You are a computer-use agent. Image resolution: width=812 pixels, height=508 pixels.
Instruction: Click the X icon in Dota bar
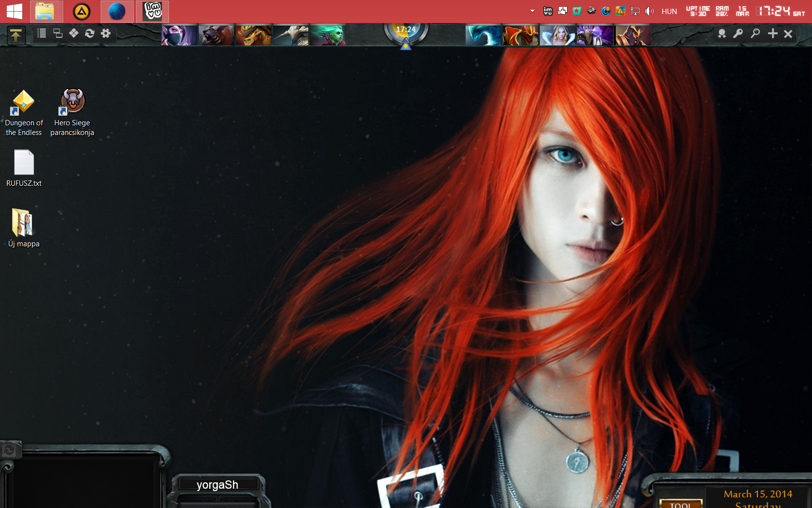tap(788, 33)
